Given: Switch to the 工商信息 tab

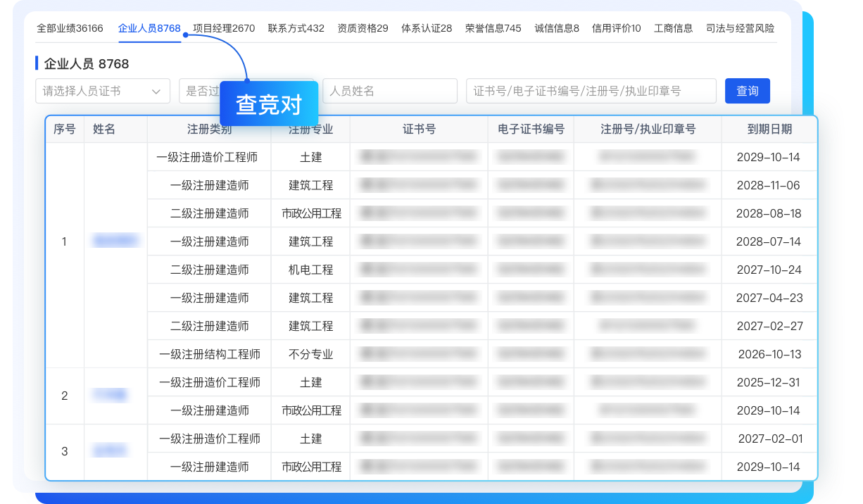Looking at the screenshot, I should [674, 28].
